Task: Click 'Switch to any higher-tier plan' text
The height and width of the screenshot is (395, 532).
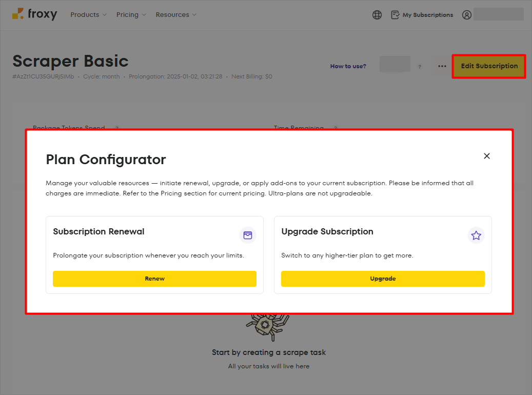Action: point(347,255)
